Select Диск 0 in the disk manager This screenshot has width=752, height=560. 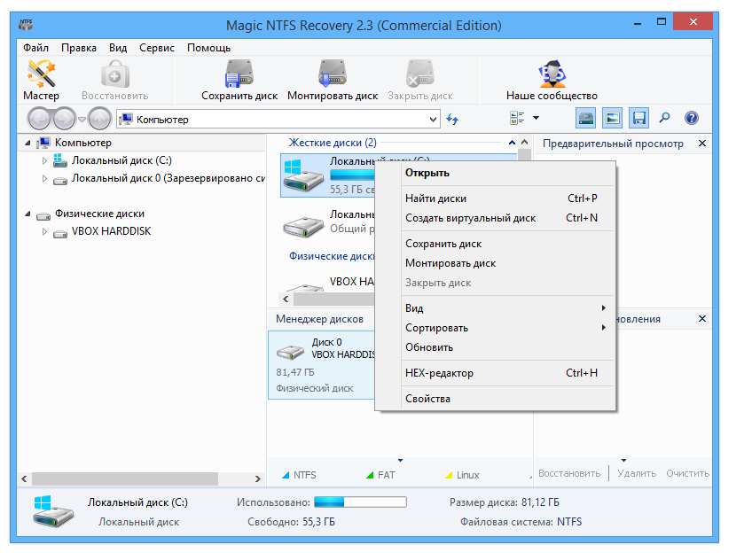321,364
